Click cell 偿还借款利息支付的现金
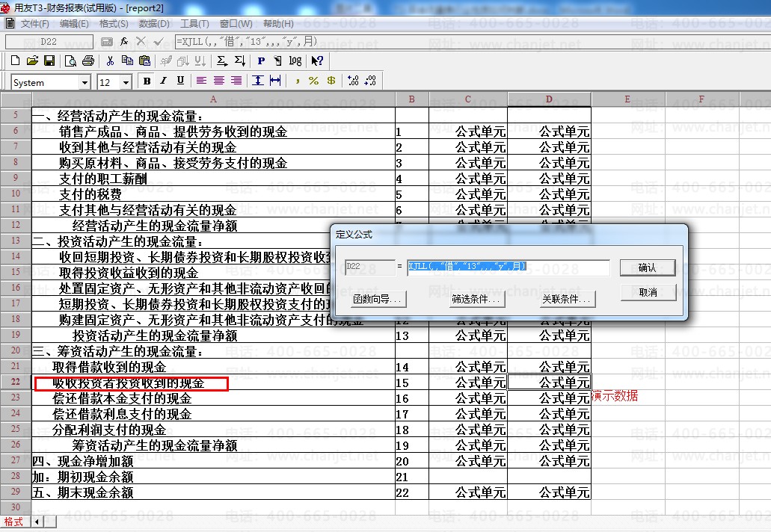Viewport: 771px width, 532px height. click(213, 414)
